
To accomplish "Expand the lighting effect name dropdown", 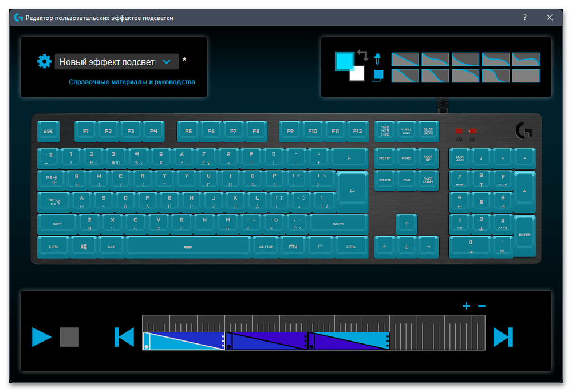I will click(167, 61).
